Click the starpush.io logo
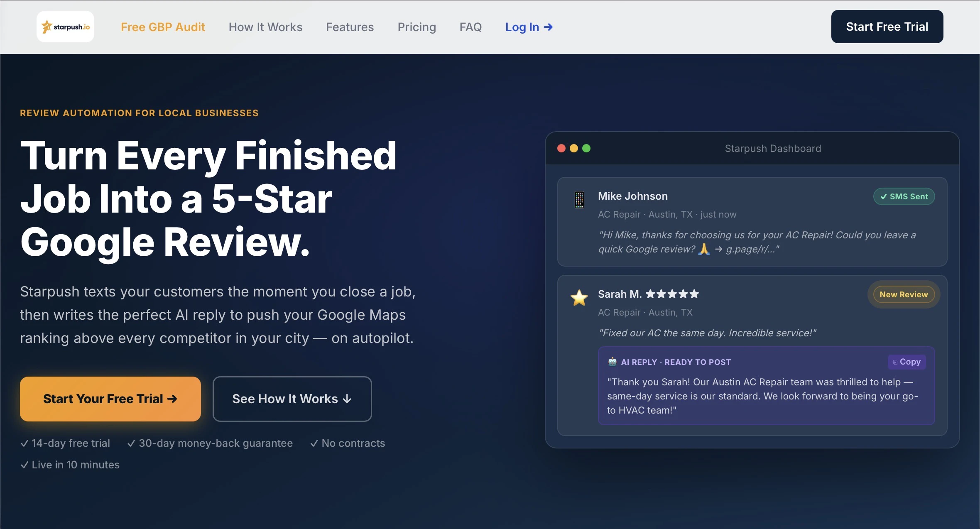Viewport: 980px width, 529px height. tap(65, 27)
